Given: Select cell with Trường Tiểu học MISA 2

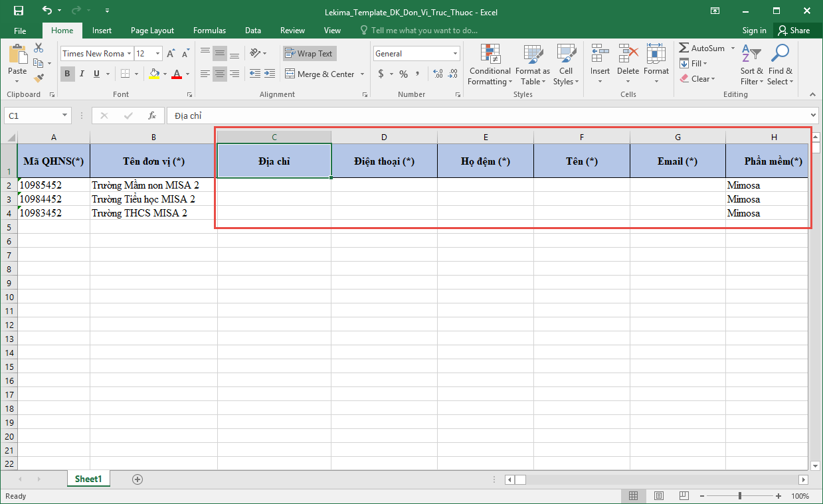Looking at the screenshot, I should (153, 199).
